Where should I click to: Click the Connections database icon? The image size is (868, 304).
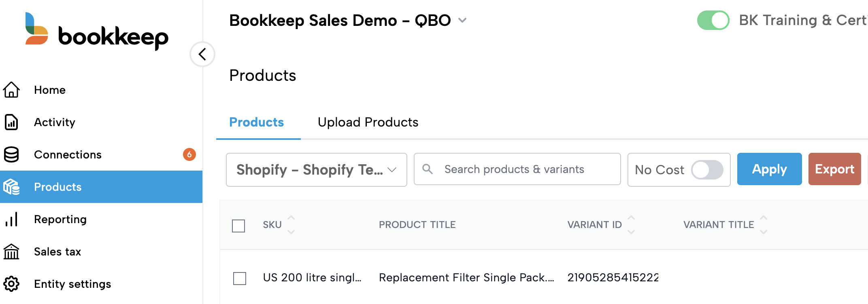pos(11,154)
